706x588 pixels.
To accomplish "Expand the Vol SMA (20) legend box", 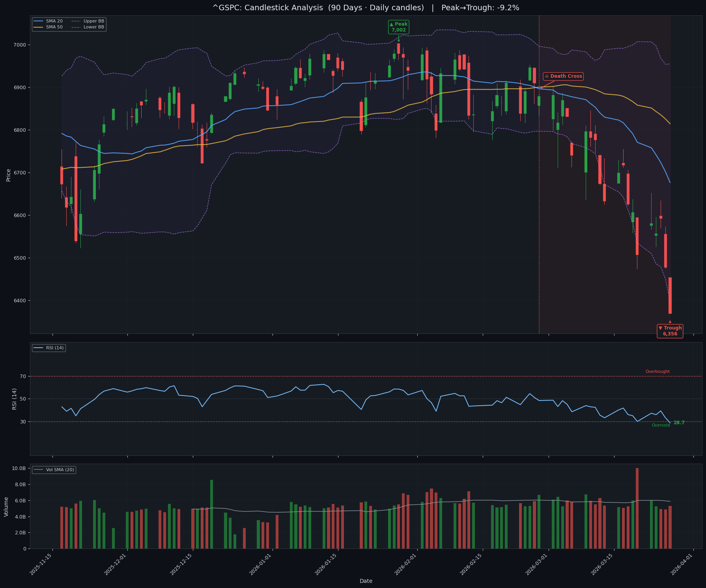I will (x=54, y=470).
